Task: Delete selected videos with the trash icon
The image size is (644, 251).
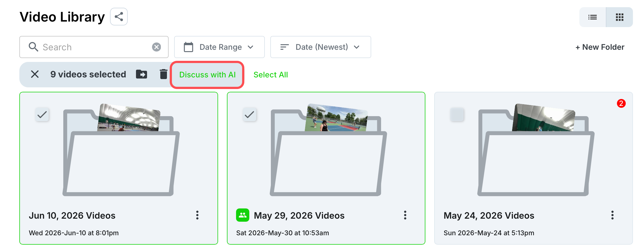Action: coord(163,74)
